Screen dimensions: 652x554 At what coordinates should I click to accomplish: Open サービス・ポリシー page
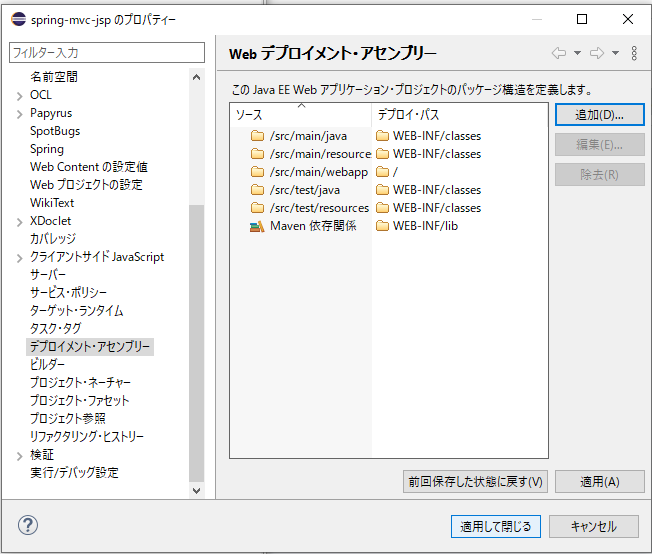point(69,293)
